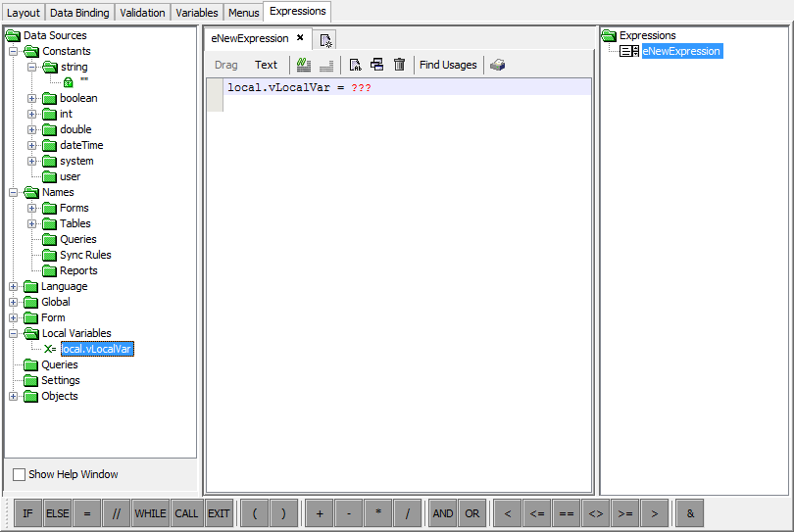The image size is (794, 532).
Task: Click the print icon in toolbar
Action: pos(498,65)
